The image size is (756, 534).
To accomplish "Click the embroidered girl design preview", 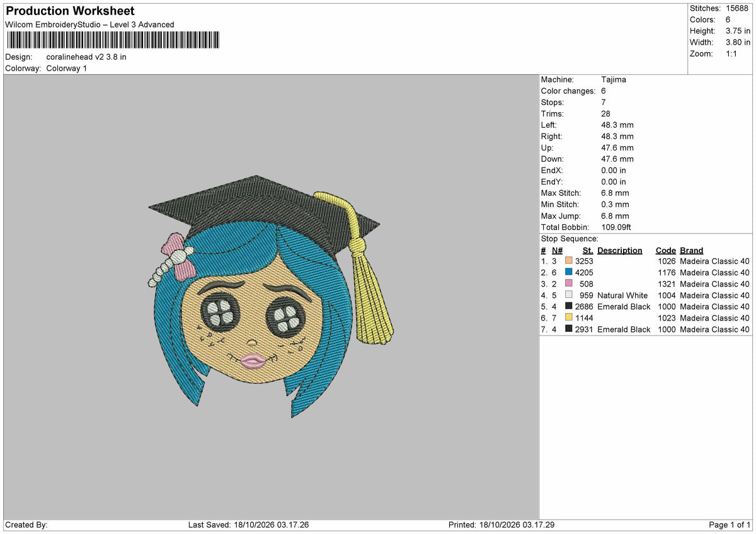I will (271, 297).
